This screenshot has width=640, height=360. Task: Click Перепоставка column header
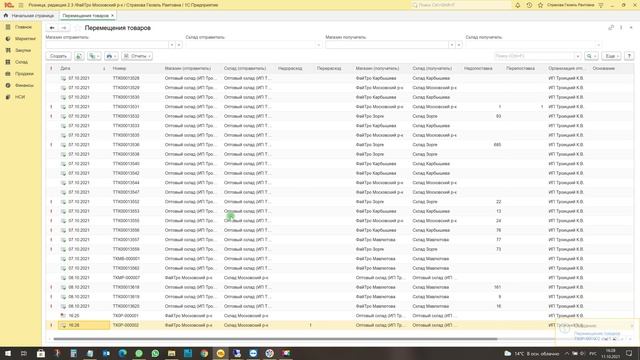pyautogui.click(x=524, y=68)
